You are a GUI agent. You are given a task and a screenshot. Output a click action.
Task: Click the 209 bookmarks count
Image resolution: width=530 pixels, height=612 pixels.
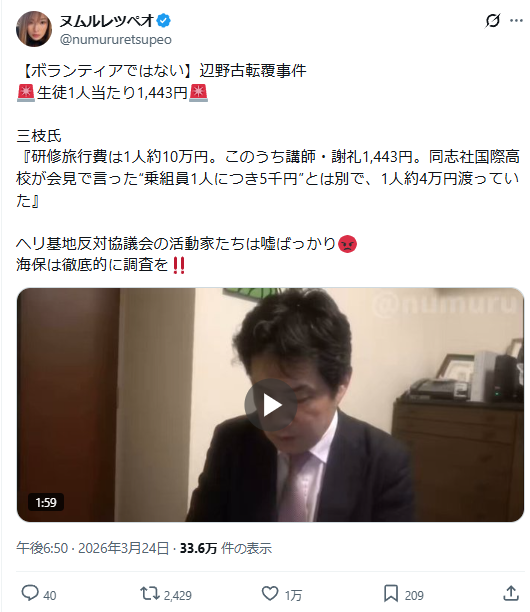pyautogui.click(x=414, y=595)
